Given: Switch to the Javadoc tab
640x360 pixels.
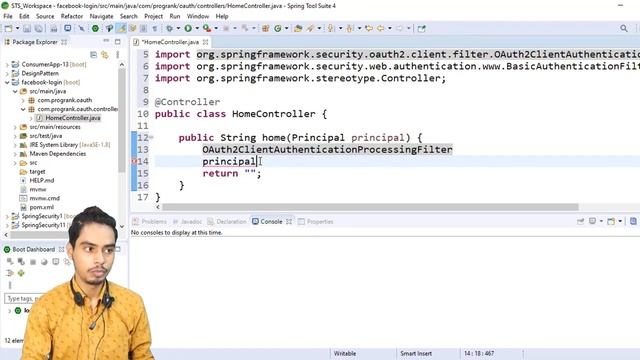Looking at the screenshot, I should click(x=187, y=222).
